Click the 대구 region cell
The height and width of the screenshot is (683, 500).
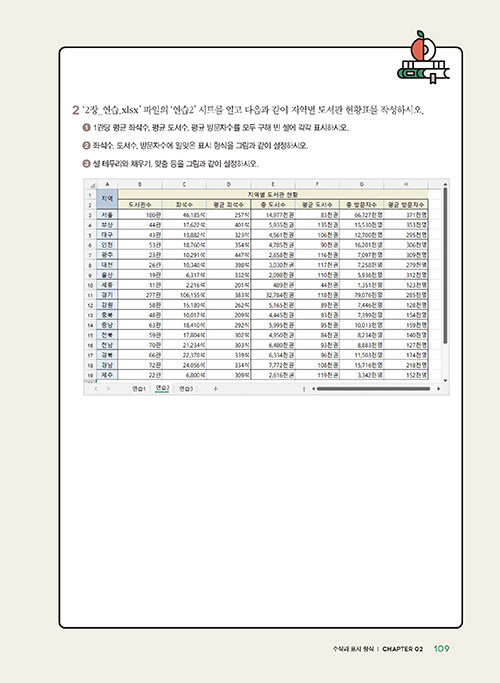coord(107,235)
